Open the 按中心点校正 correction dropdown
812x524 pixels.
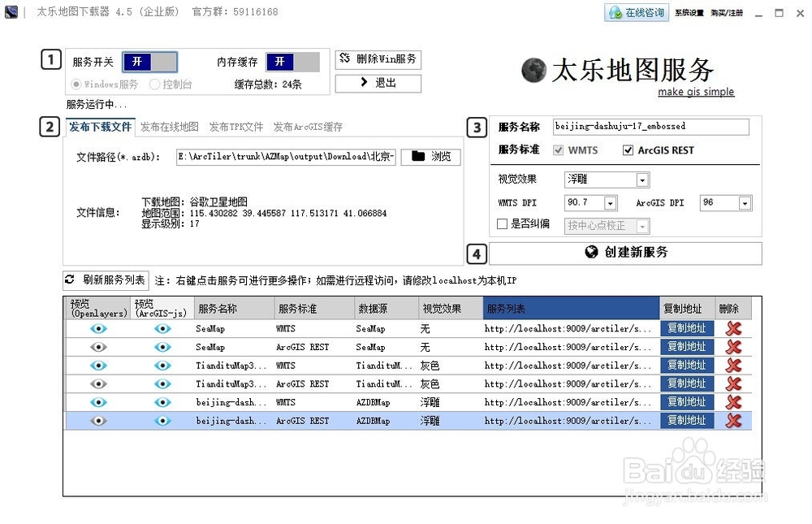tap(607, 226)
